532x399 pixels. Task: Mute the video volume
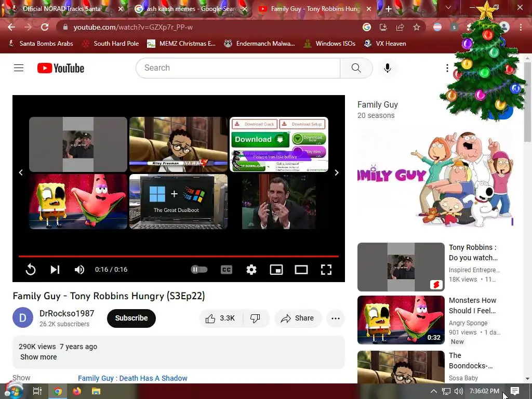pyautogui.click(x=79, y=270)
